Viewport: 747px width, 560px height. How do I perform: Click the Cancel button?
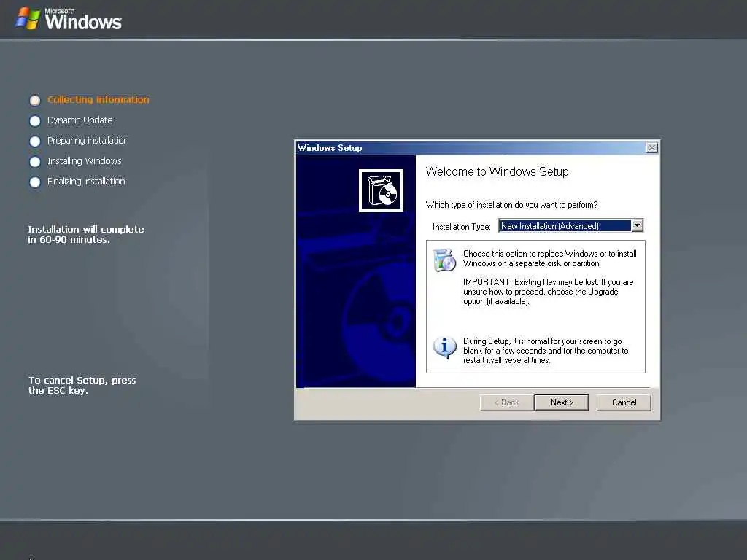tap(624, 402)
